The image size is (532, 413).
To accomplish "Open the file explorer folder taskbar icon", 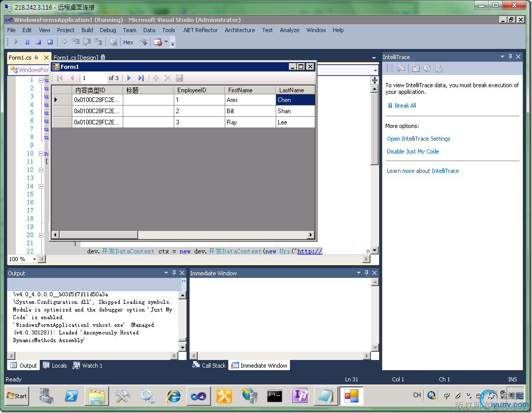I will [97, 396].
